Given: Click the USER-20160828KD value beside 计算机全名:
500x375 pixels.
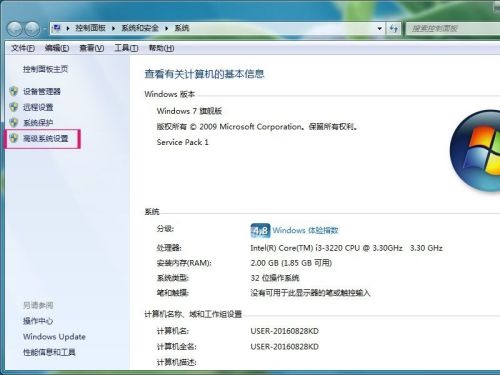Looking at the screenshot, I should [284, 347].
